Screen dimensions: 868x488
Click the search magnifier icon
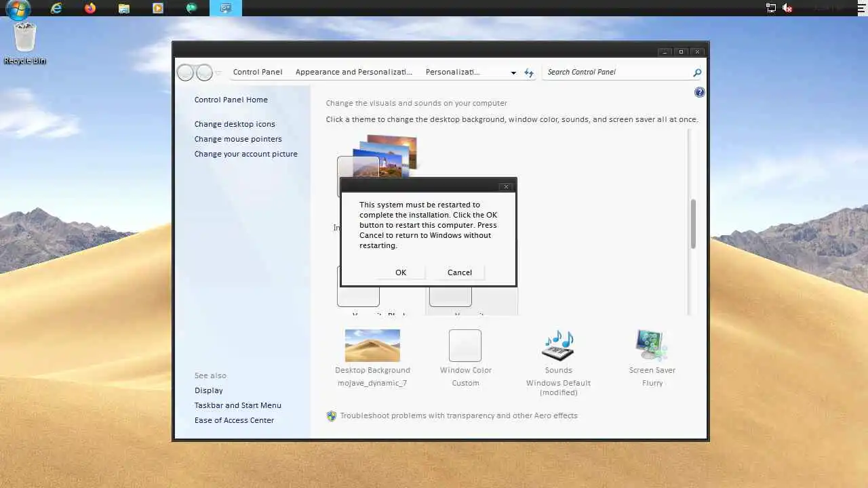coord(697,73)
